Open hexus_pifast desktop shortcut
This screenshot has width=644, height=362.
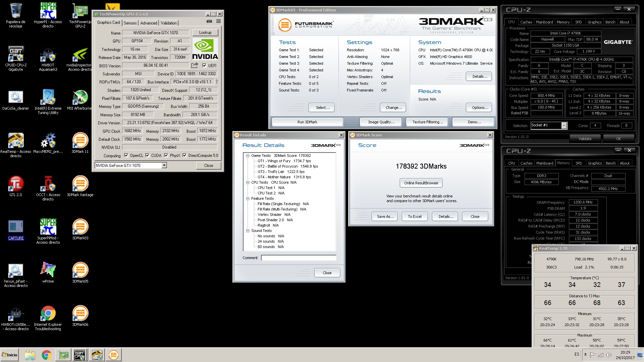pos(15,275)
